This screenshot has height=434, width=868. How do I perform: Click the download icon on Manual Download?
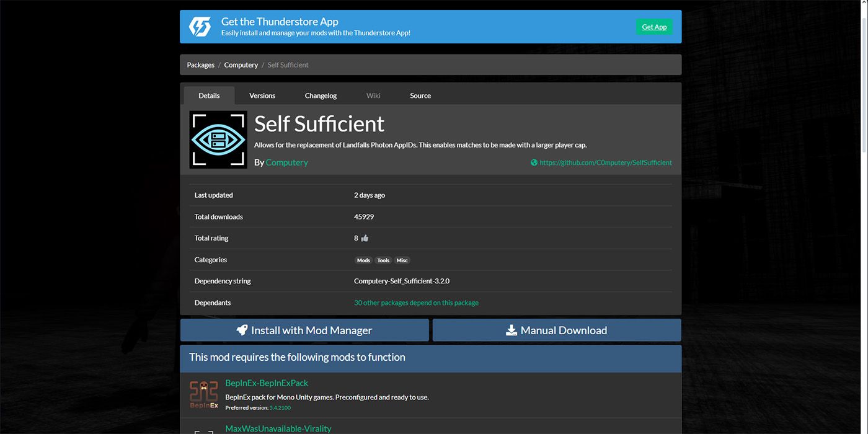click(511, 330)
